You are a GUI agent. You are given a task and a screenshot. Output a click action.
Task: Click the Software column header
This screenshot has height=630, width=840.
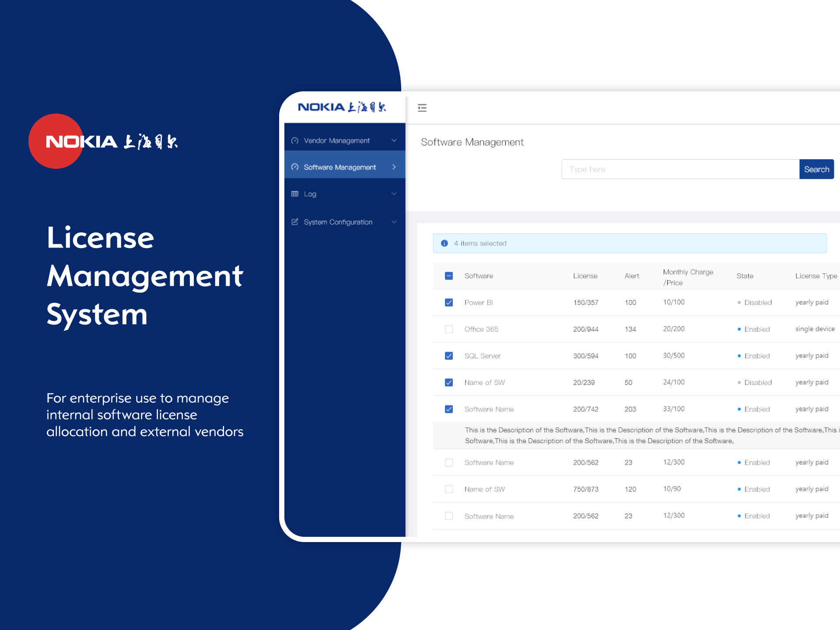479,276
